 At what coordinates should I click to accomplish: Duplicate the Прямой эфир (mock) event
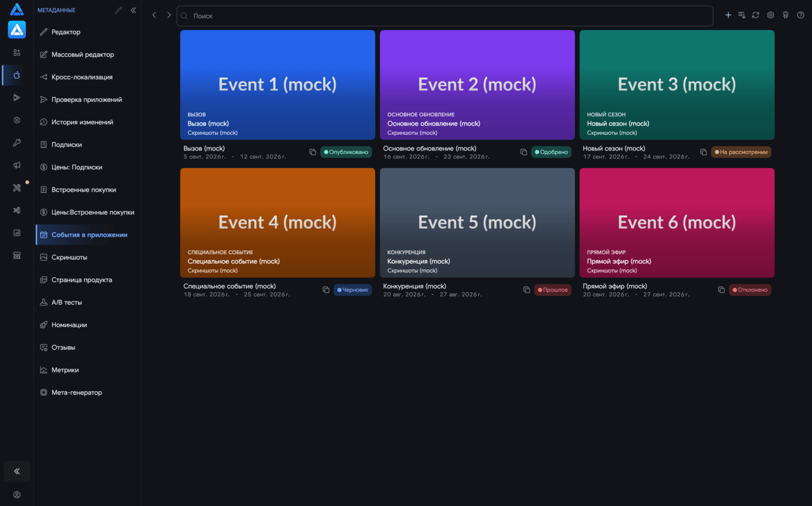click(721, 290)
